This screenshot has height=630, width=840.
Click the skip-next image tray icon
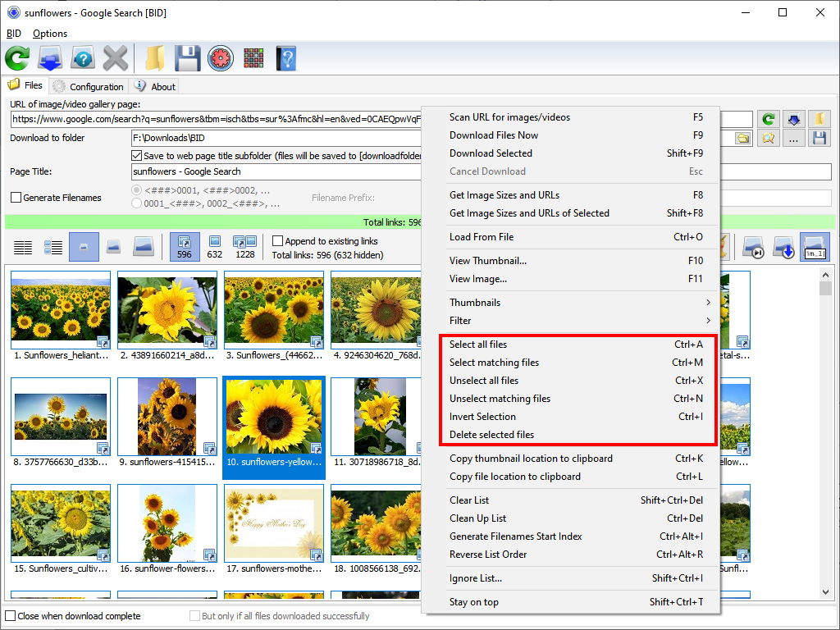tap(753, 247)
